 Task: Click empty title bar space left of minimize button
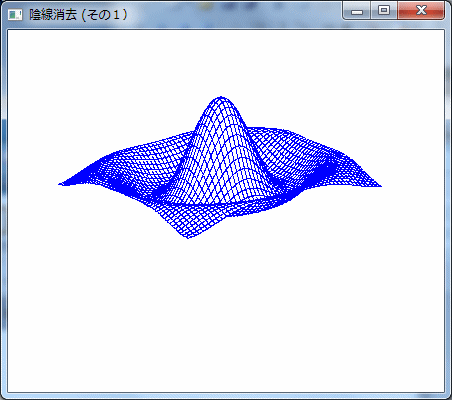click(x=233, y=13)
